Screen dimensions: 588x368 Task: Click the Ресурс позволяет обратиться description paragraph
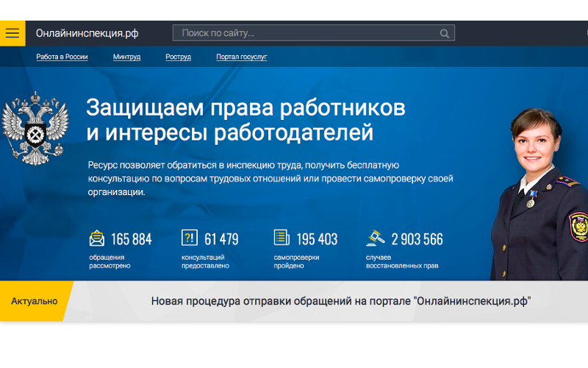270,178
